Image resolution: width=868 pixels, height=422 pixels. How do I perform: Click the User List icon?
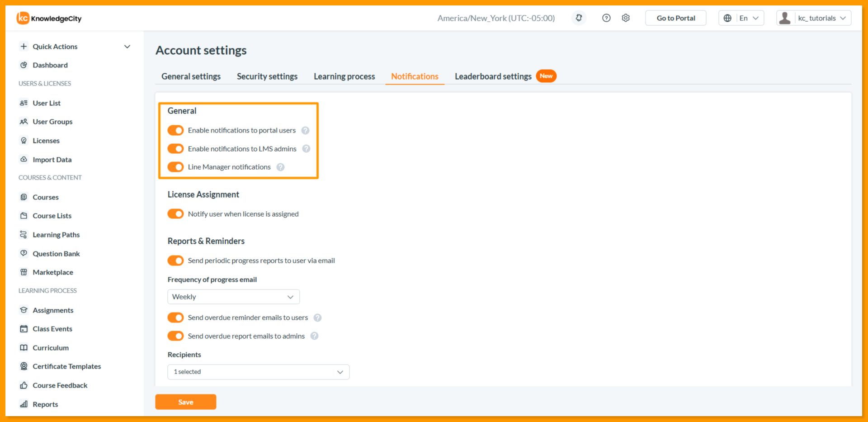(24, 103)
